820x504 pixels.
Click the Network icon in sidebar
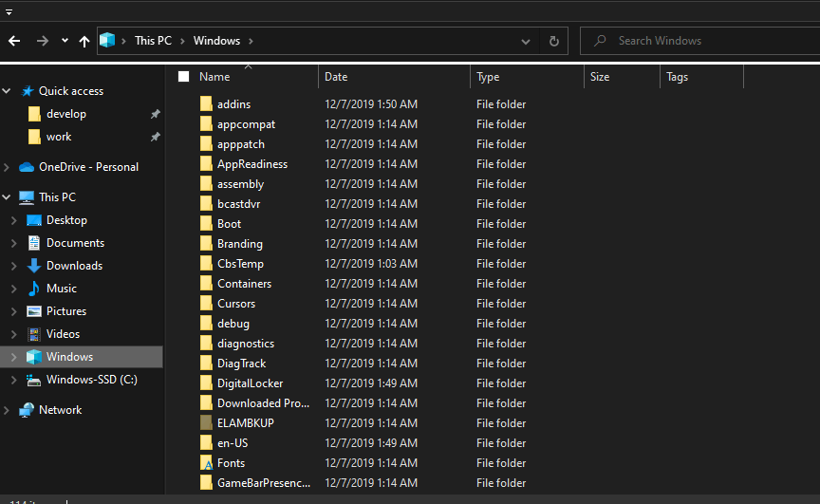point(27,410)
